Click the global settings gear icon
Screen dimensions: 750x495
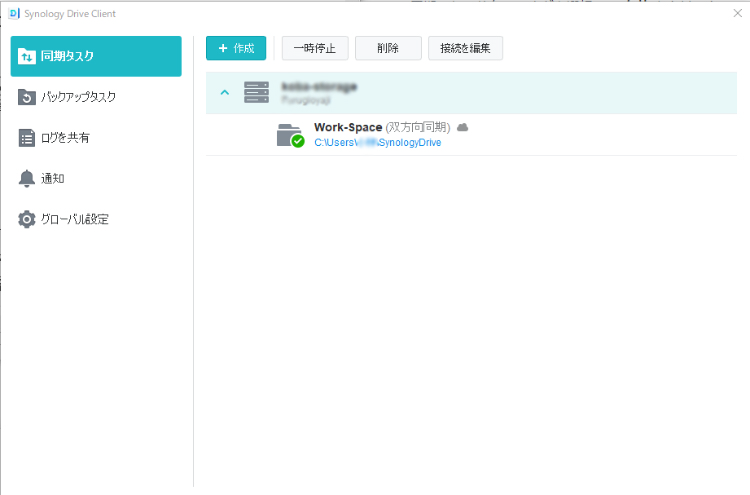tap(27, 219)
